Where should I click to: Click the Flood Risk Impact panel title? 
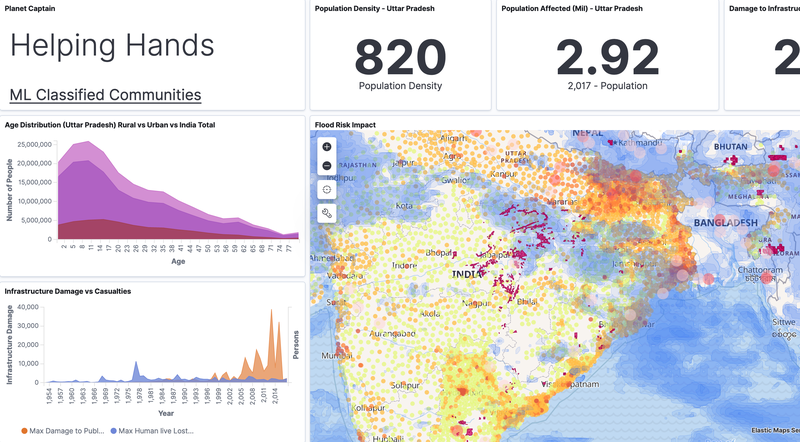[x=345, y=125]
